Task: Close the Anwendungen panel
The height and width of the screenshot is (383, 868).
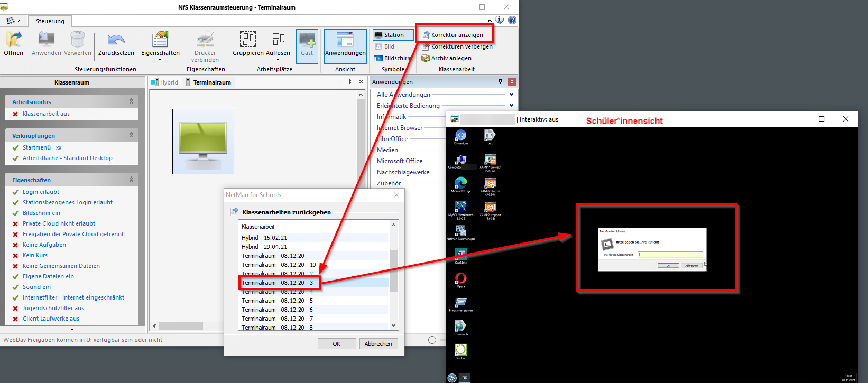Action: pyautogui.click(x=512, y=82)
